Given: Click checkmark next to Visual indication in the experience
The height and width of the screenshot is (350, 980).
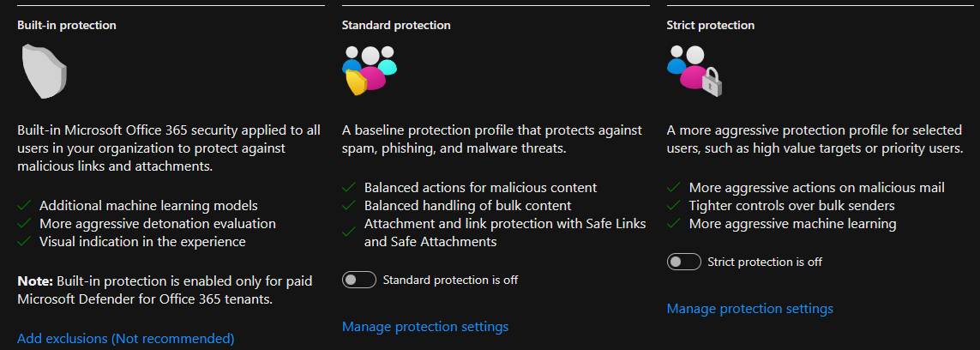Looking at the screenshot, I should (24, 241).
